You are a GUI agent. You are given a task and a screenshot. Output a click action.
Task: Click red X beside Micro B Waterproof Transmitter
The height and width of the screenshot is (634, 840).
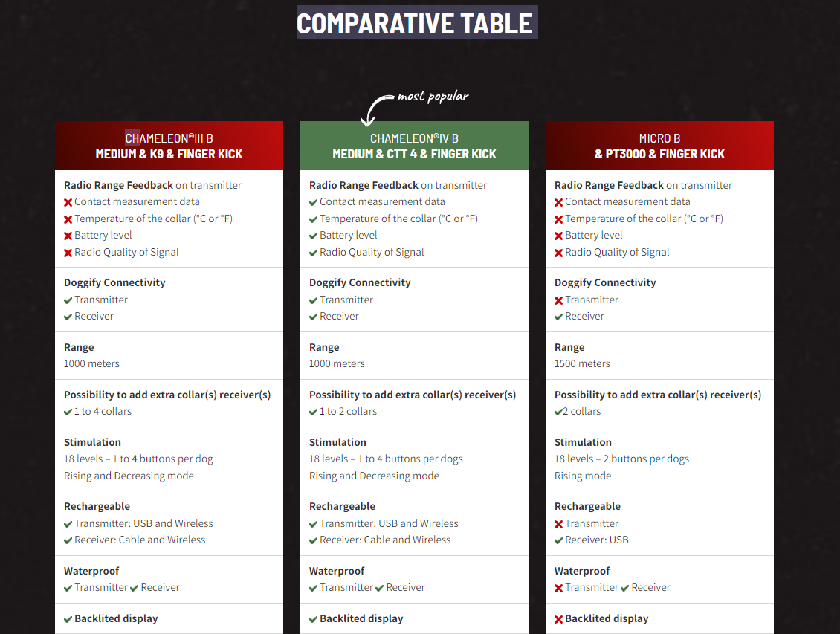click(x=559, y=589)
